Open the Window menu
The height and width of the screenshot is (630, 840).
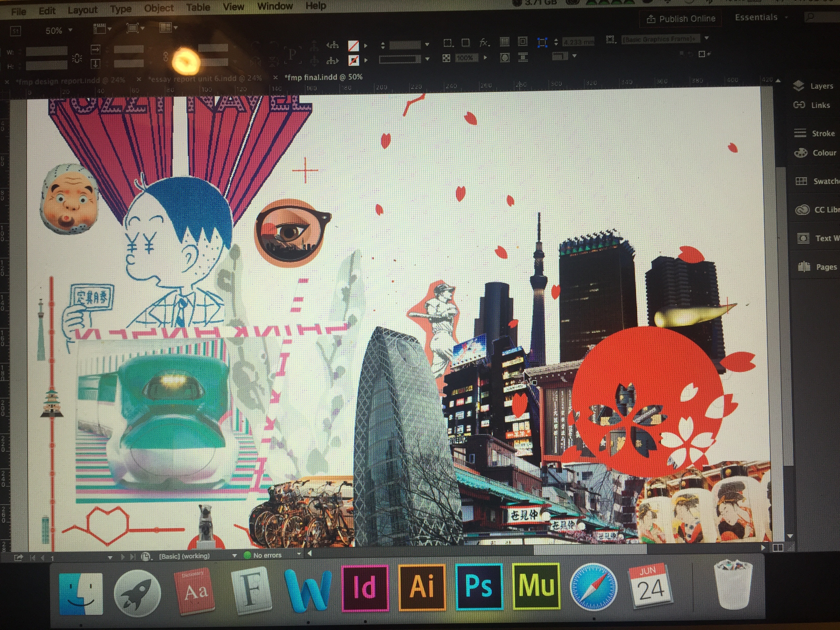(x=275, y=6)
